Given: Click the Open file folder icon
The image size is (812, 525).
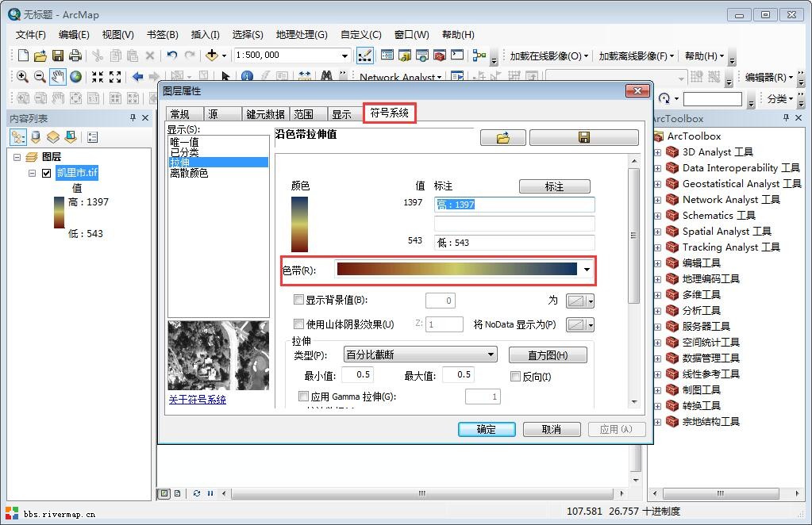Looking at the screenshot, I should pyautogui.click(x=40, y=56).
